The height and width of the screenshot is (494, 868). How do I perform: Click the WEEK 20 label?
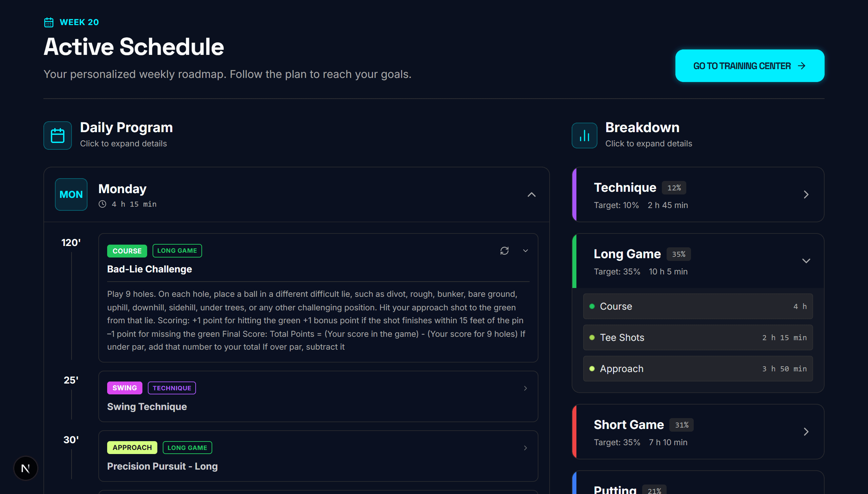pyautogui.click(x=79, y=22)
